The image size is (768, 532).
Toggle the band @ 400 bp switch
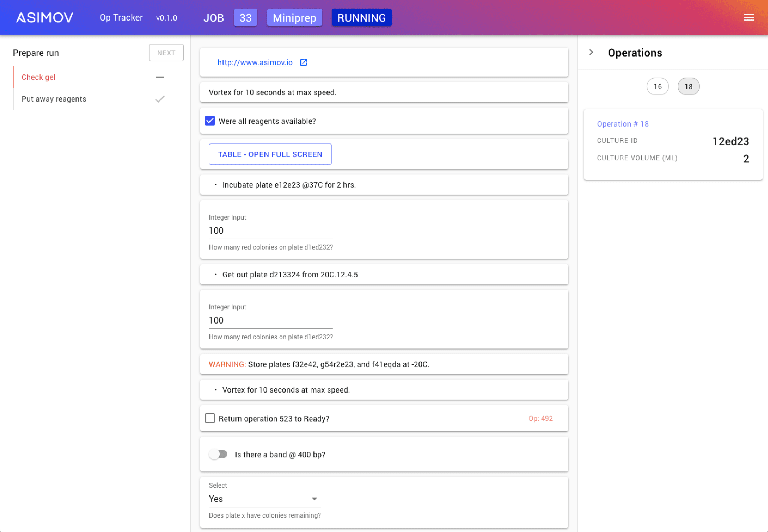(x=219, y=454)
